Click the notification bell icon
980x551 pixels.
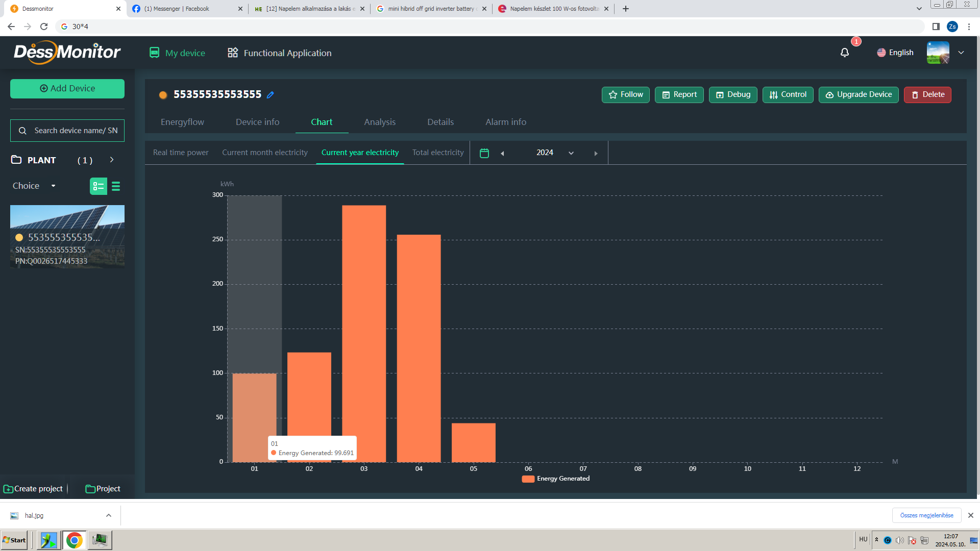point(845,53)
